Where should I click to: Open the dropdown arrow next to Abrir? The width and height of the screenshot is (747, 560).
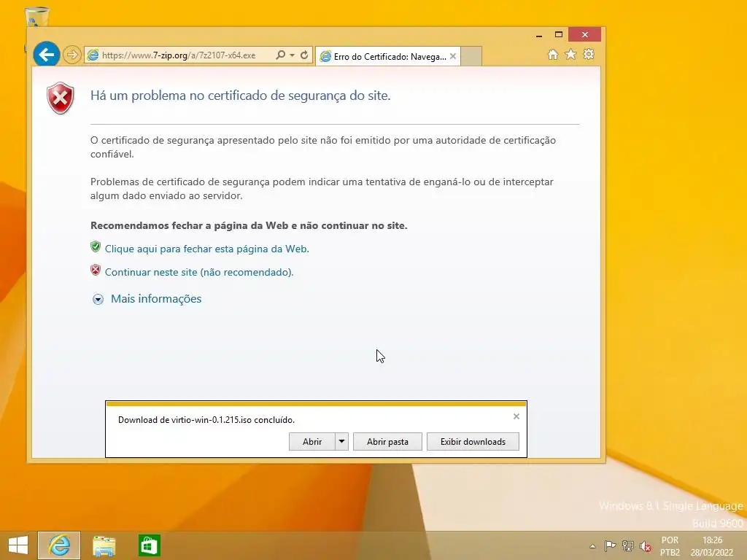pyautogui.click(x=341, y=441)
